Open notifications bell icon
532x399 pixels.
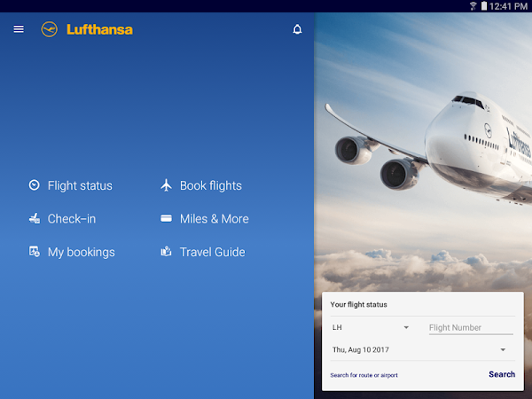pyautogui.click(x=297, y=29)
